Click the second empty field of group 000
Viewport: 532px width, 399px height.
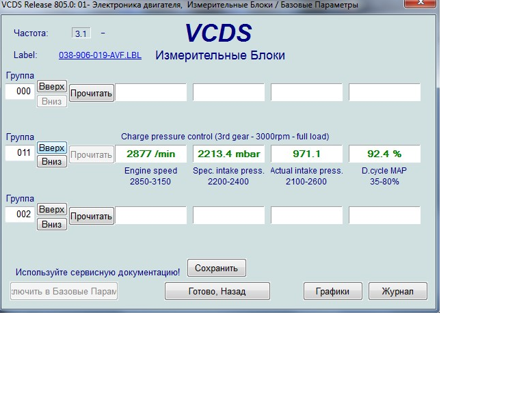(228, 92)
